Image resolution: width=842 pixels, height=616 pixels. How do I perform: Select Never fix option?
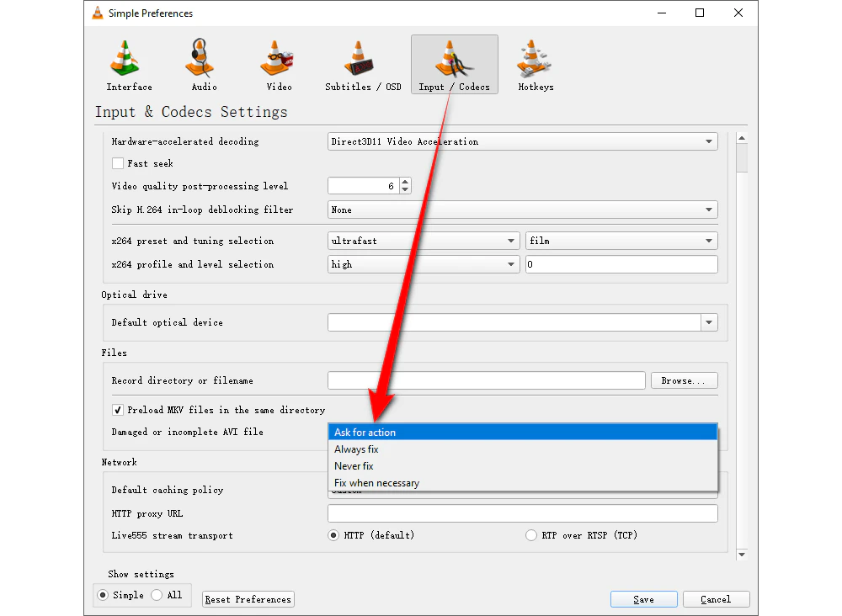(x=523, y=465)
